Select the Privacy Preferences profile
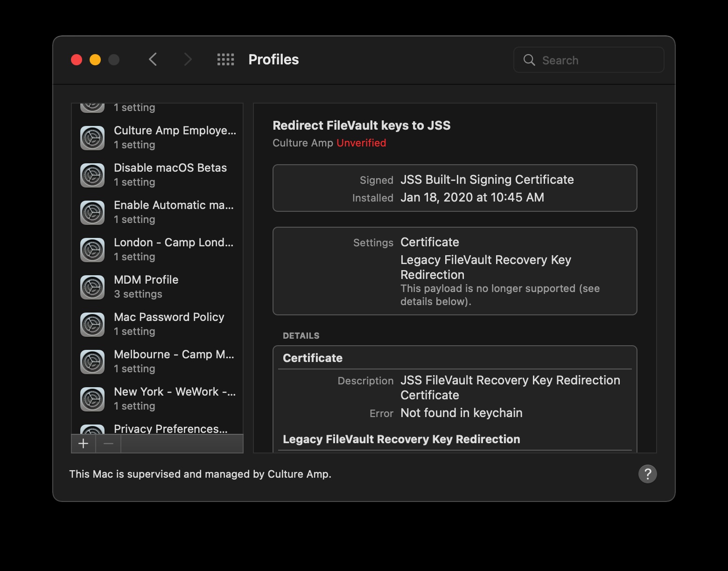Viewport: 728px width, 571px height. pyautogui.click(x=157, y=426)
